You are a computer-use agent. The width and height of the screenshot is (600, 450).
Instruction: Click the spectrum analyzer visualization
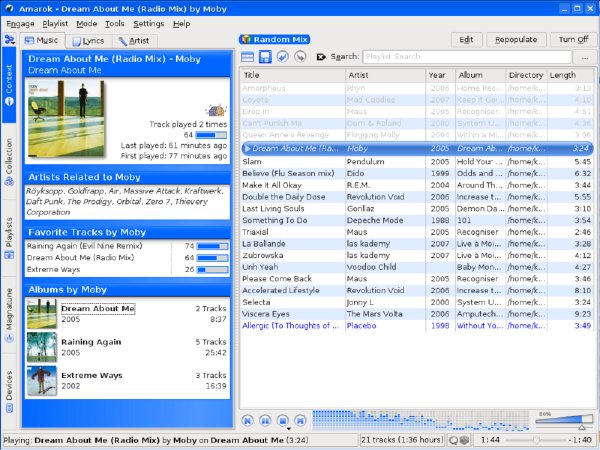click(421, 420)
